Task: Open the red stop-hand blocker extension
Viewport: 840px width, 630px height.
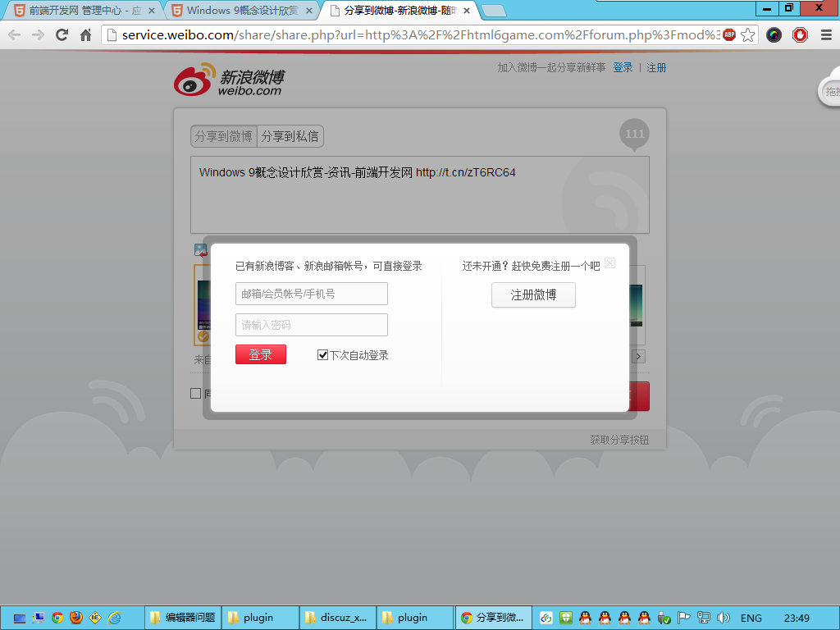Action: tap(800, 35)
